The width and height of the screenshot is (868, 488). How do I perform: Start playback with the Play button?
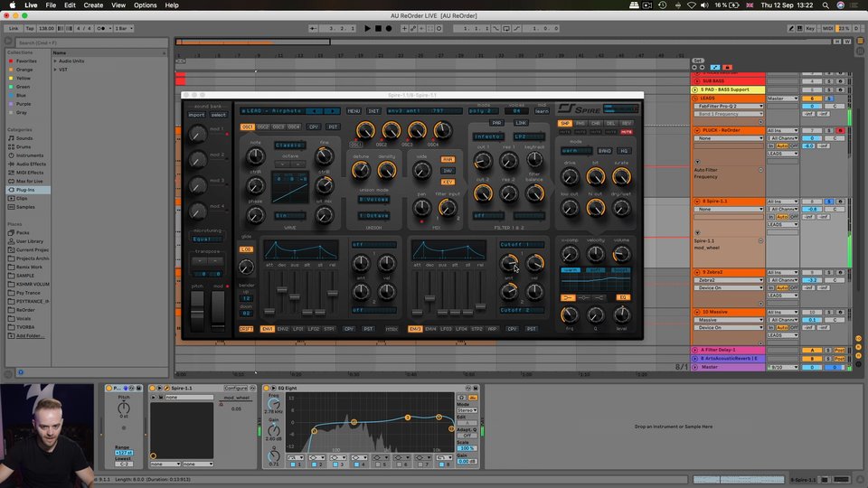(367, 28)
